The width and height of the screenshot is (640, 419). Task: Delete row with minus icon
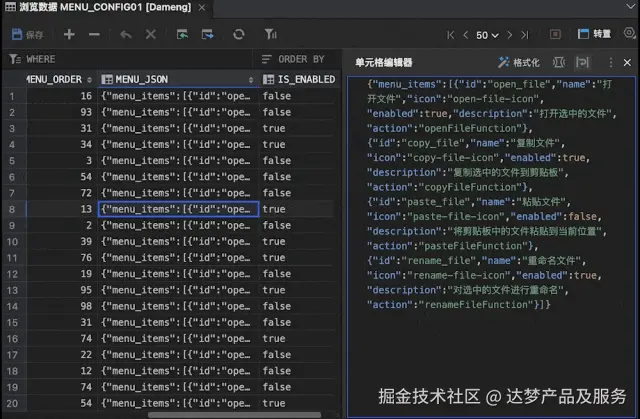[94, 35]
